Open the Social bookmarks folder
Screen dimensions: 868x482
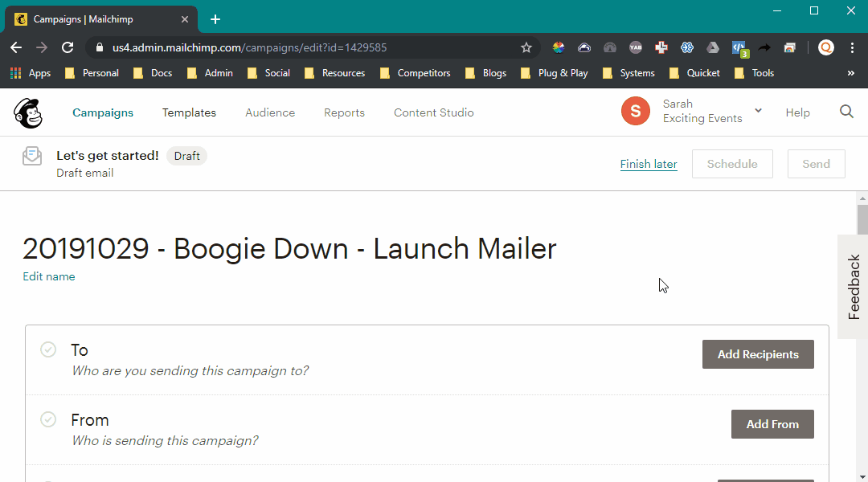pos(268,73)
